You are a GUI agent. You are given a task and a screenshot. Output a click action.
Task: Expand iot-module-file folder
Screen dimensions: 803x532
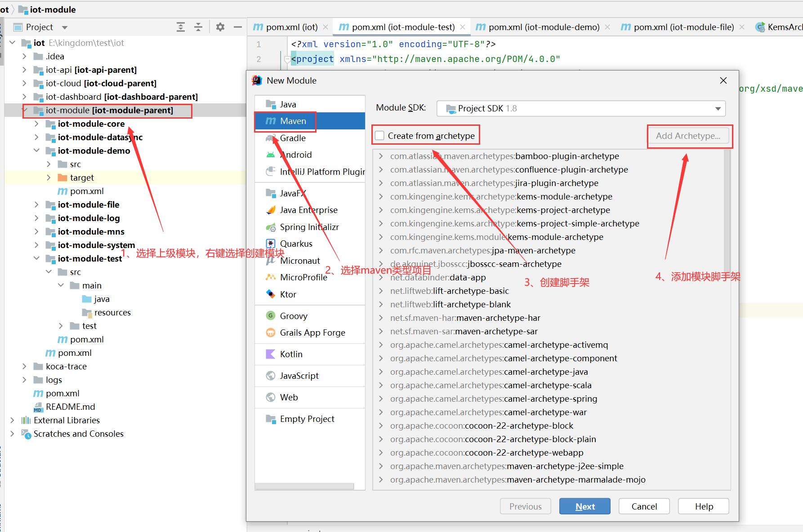pyautogui.click(x=36, y=204)
